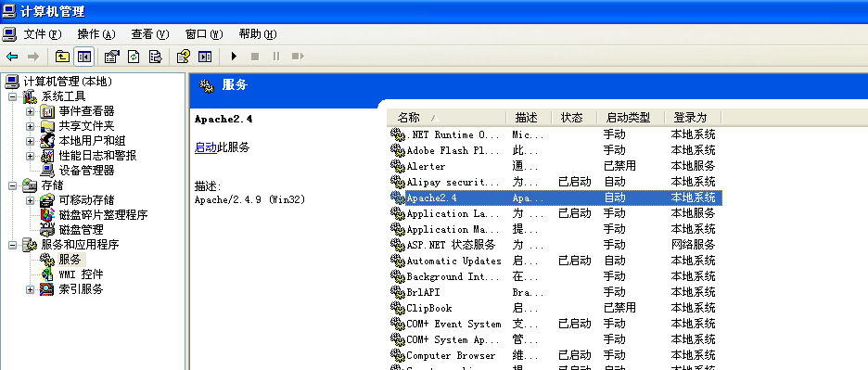The width and height of the screenshot is (868, 370).
Task: Click the computer icon in the menu bar
Action: tap(9, 34)
